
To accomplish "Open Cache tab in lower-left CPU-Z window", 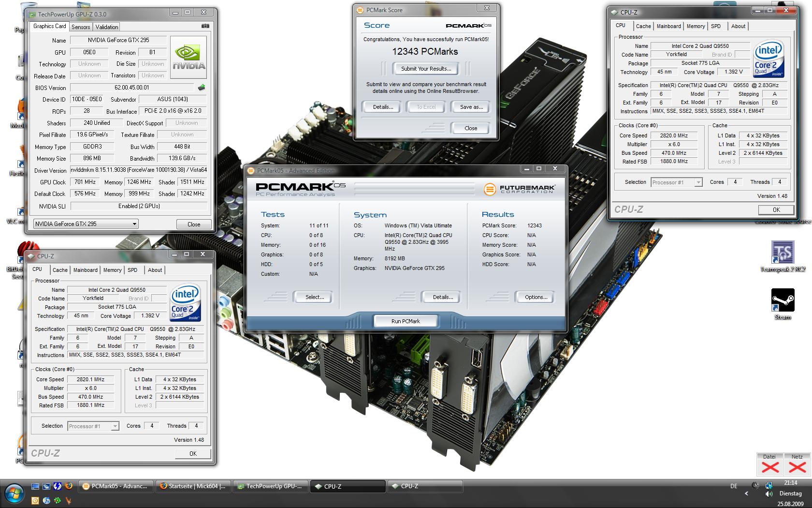I will (x=60, y=270).
